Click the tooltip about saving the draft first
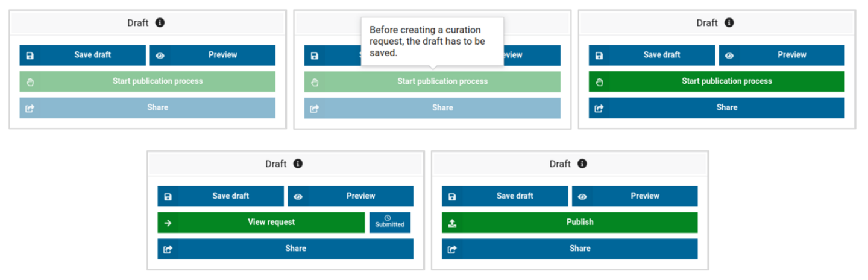The width and height of the screenshot is (868, 280). [432, 41]
